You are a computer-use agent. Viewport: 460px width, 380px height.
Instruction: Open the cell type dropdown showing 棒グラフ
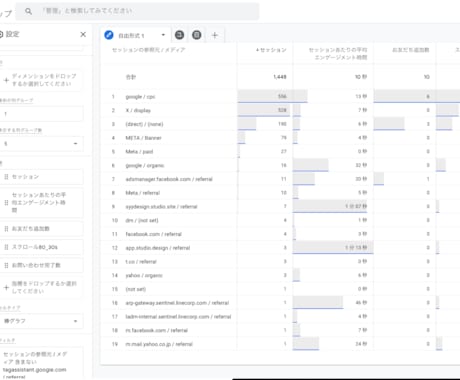pos(41,321)
